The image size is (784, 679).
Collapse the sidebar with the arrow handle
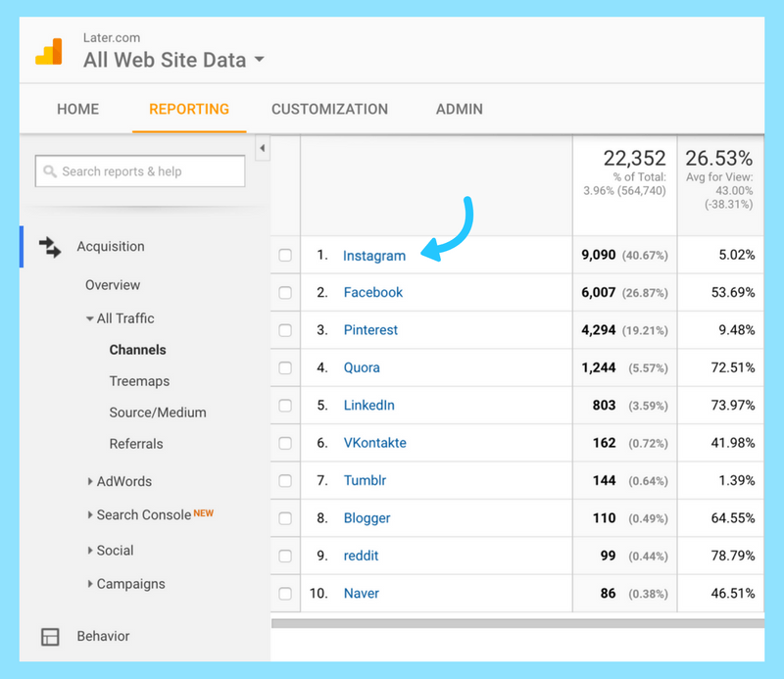[263, 148]
